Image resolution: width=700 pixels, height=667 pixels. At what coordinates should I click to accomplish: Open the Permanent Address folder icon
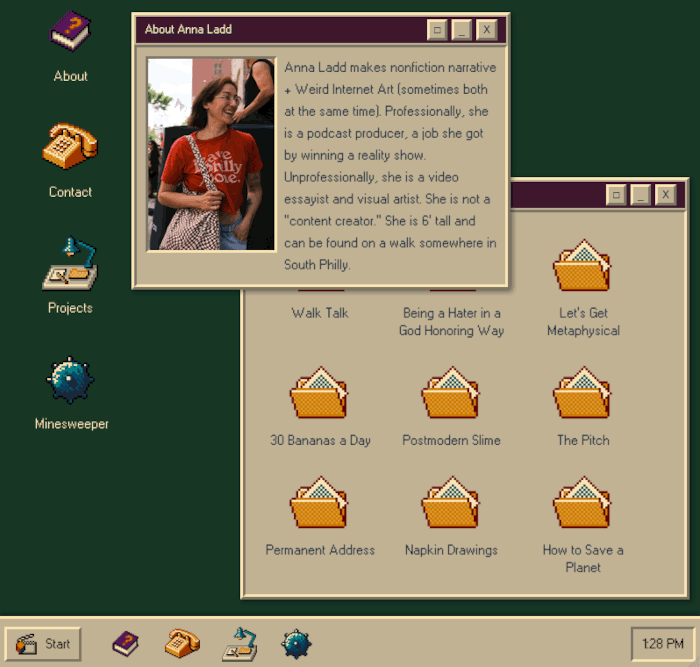[319, 502]
